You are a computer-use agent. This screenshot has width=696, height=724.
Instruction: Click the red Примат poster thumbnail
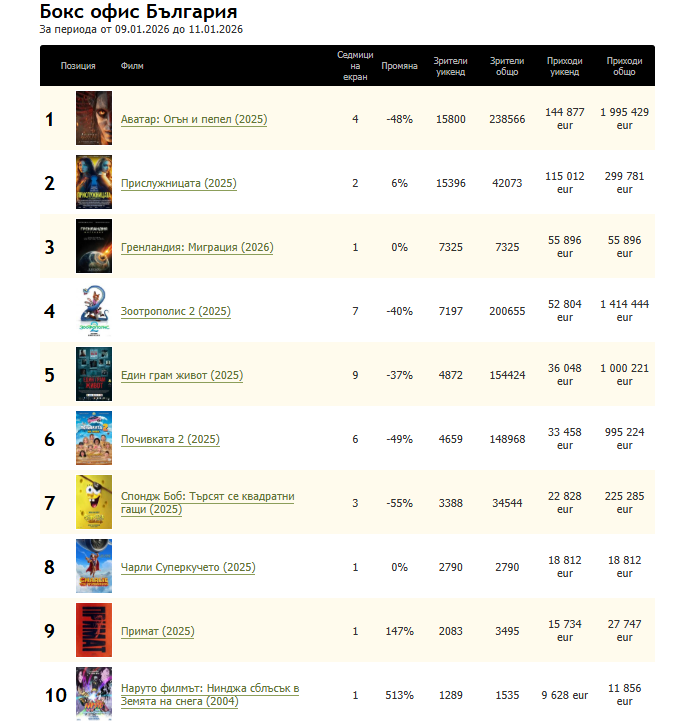[93, 631]
